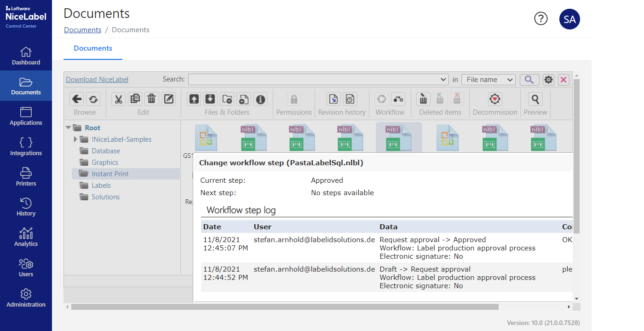Open the Search combo box dropdown

pos(443,80)
